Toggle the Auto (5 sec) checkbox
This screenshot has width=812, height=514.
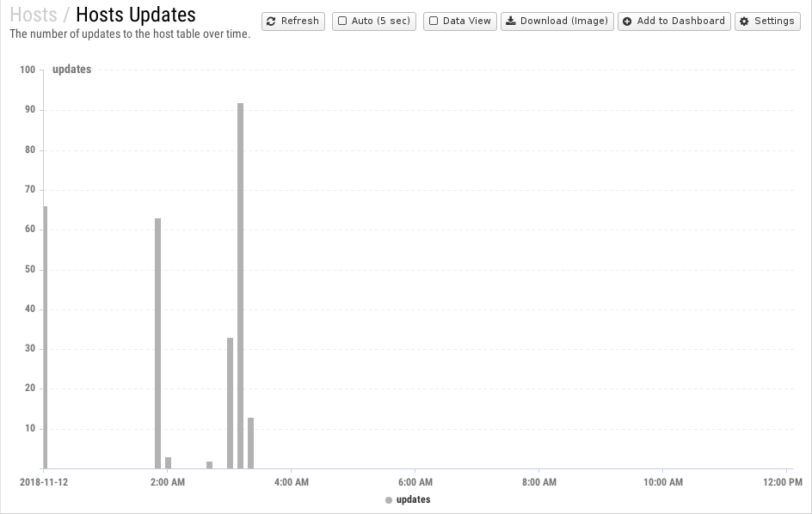pyautogui.click(x=342, y=21)
